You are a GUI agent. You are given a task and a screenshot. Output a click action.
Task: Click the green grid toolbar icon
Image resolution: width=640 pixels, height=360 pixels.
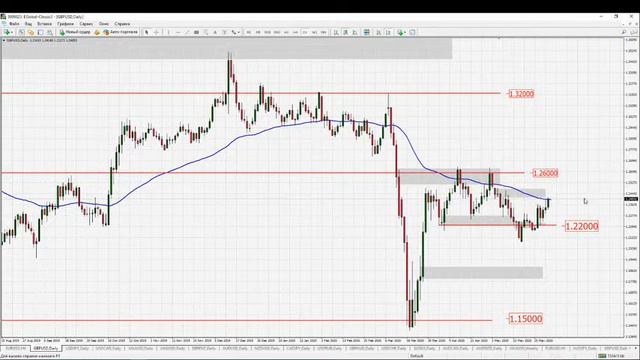(x=367, y=32)
